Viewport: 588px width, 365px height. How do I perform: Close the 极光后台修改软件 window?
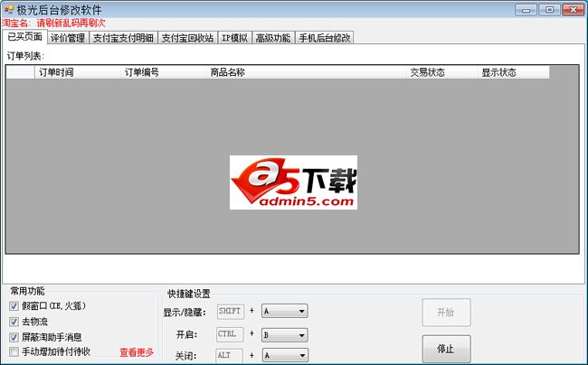(573, 10)
